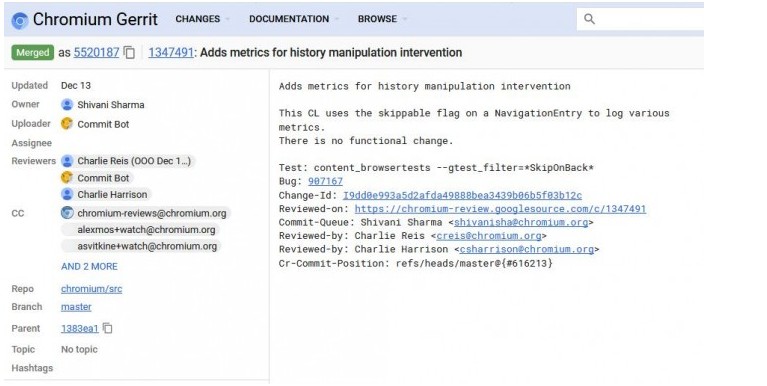Screen dimensions: 767x386
Task: Open the master branch link
Action: (76, 307)
